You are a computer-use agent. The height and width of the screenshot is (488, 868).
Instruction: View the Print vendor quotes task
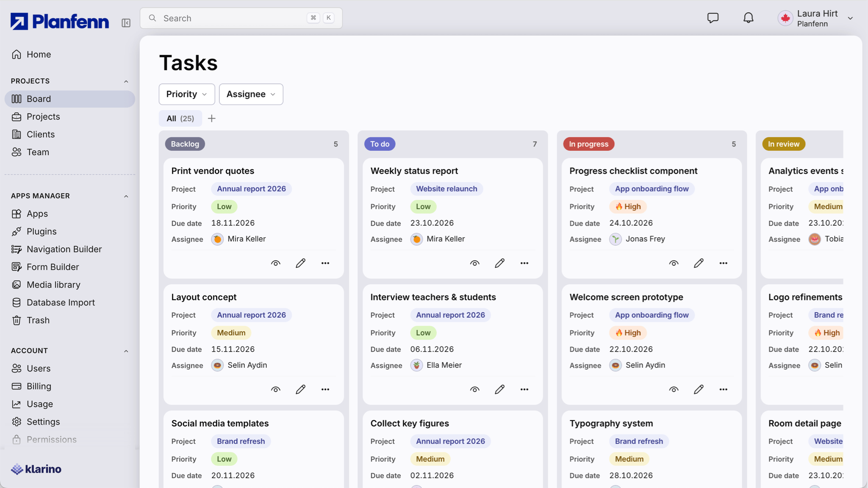[x=276, y=263]
